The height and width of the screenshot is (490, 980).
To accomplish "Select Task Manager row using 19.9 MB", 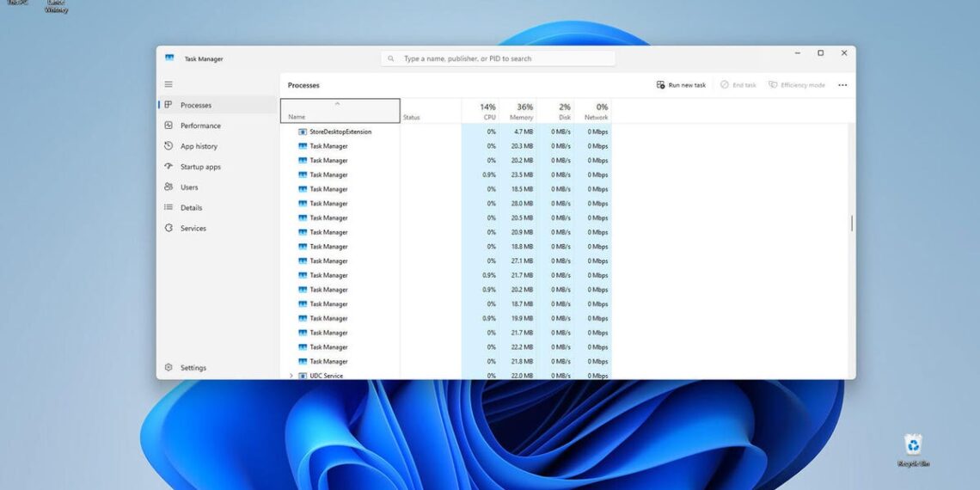I will point(445,319).
